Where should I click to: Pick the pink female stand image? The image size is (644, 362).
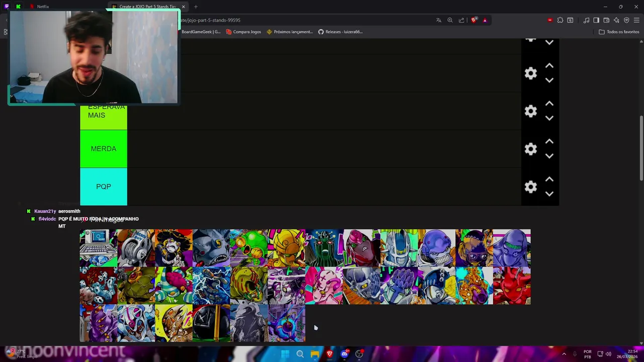tap(324, 286)
